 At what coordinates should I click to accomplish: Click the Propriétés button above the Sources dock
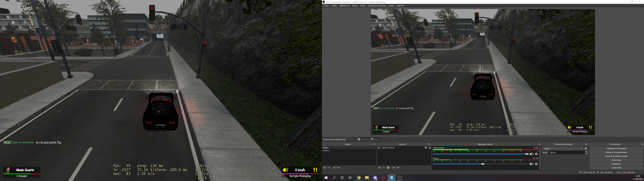(x=363, y=139)
